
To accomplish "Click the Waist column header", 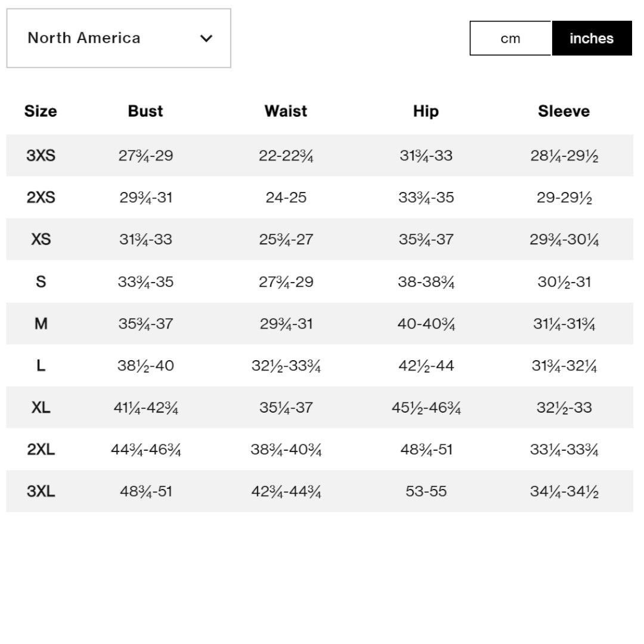I will tap(286, 111).
